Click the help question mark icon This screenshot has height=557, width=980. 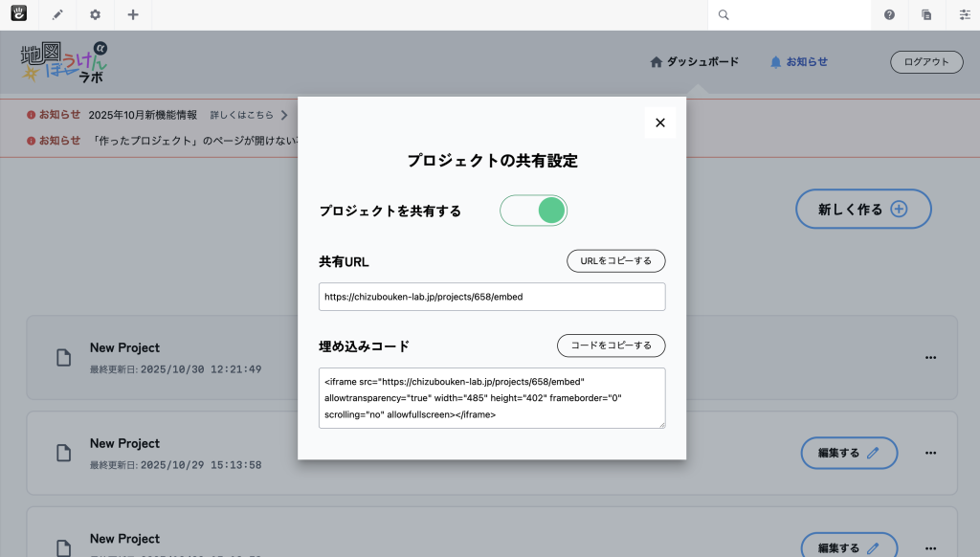(889, 14)
